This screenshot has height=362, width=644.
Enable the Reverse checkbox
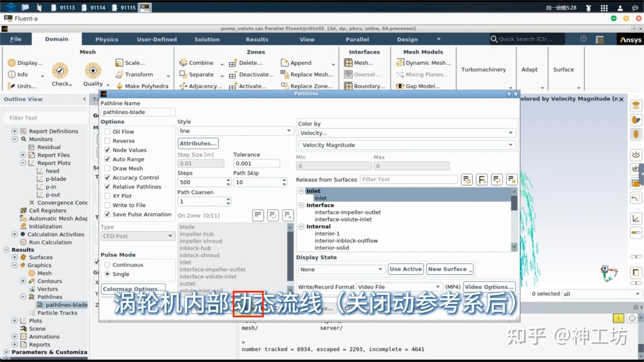point(107,141)
